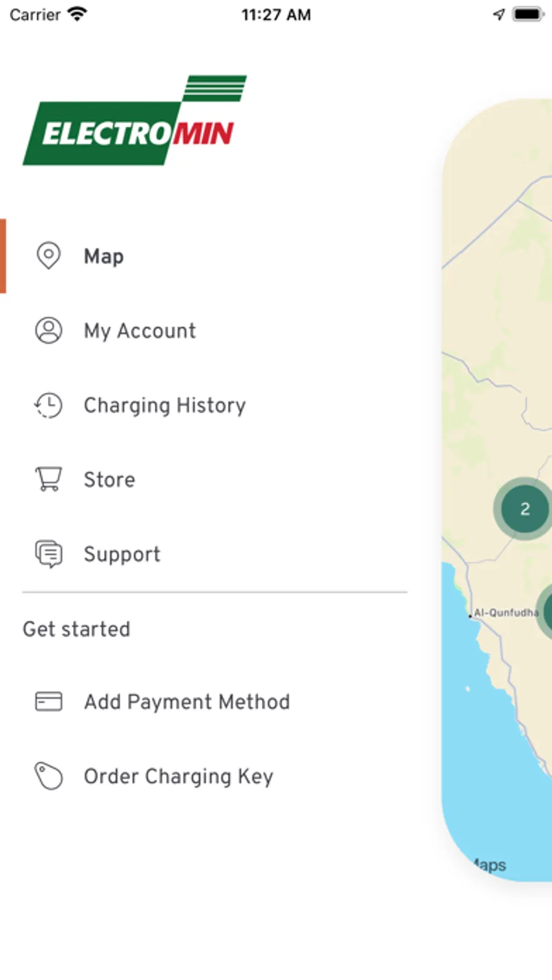Image resolution: width=552 pixels, height=980 pixels.
Task: Tap Add Payment Method link
Action: click(186, 702)
